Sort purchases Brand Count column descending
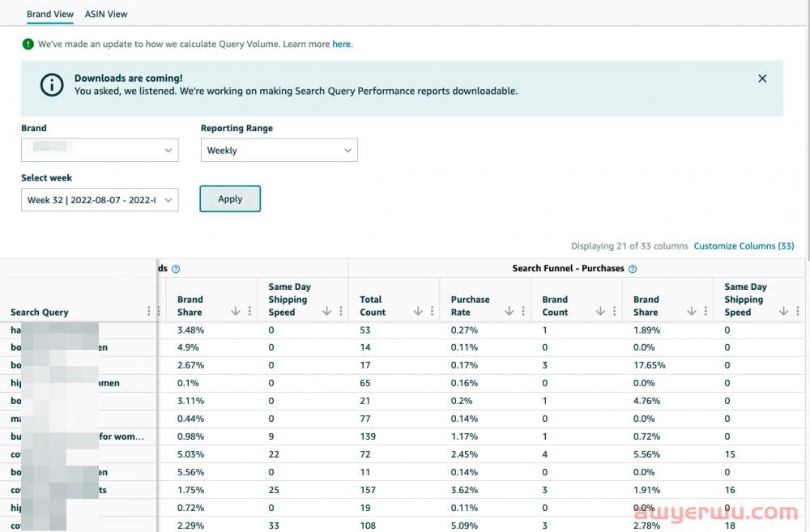This screenshot has width=810, height=532. point(600,312)
